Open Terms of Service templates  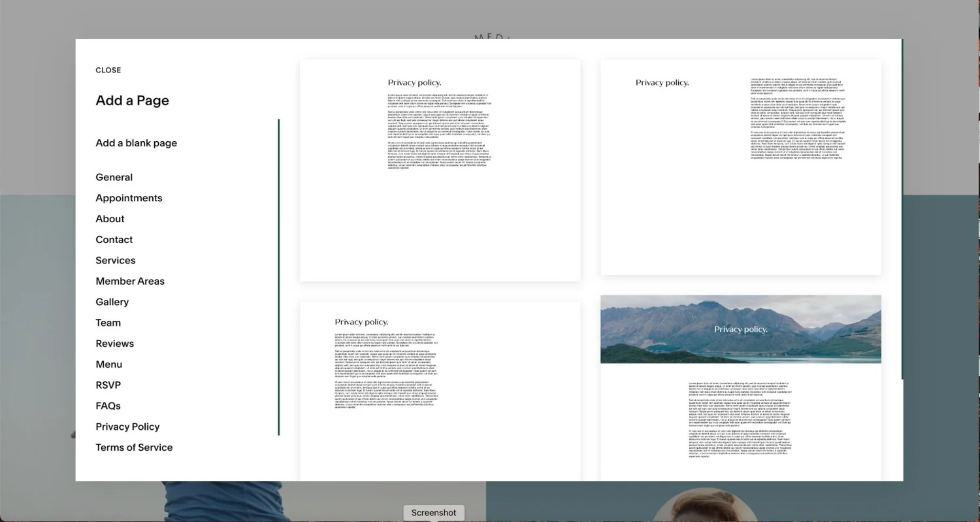pos(134,448)
